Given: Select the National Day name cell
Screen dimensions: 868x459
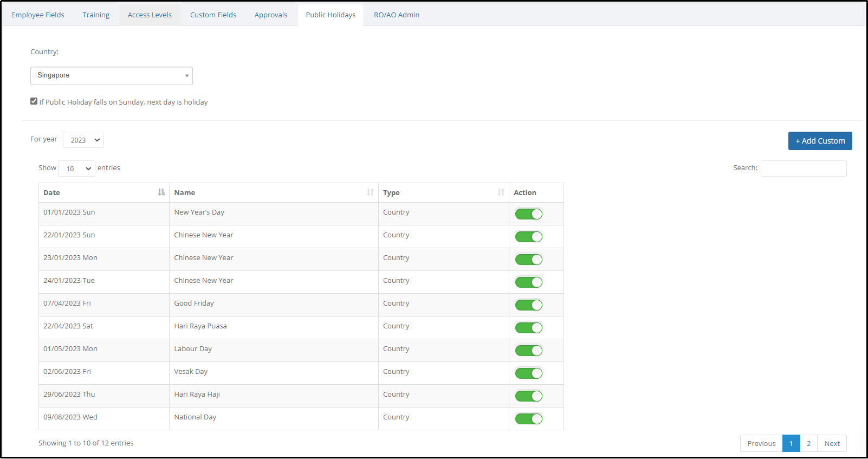Looking at the screenshot, I should 274,419.
